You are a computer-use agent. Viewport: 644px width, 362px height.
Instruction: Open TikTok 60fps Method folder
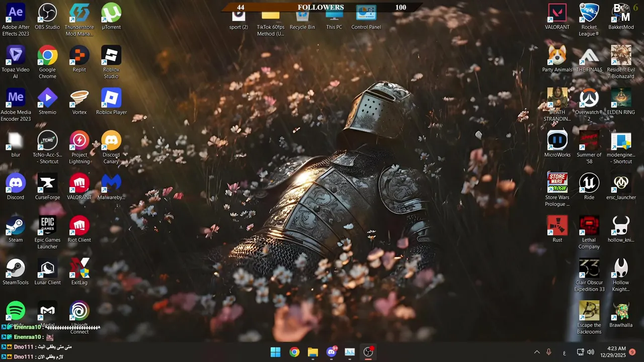(271, 22)
